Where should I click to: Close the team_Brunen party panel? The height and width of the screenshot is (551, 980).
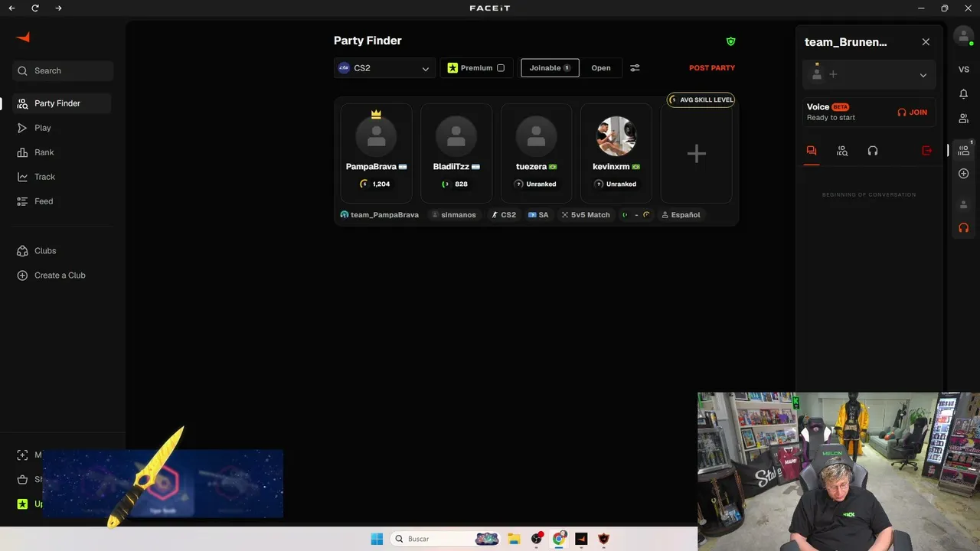(x=926, y=42)
